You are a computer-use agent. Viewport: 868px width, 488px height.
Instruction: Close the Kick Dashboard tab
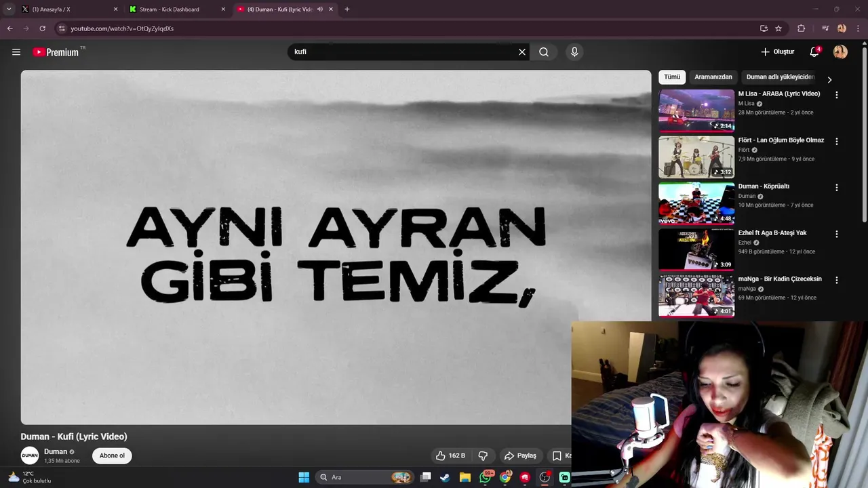[x=223, y=9]
